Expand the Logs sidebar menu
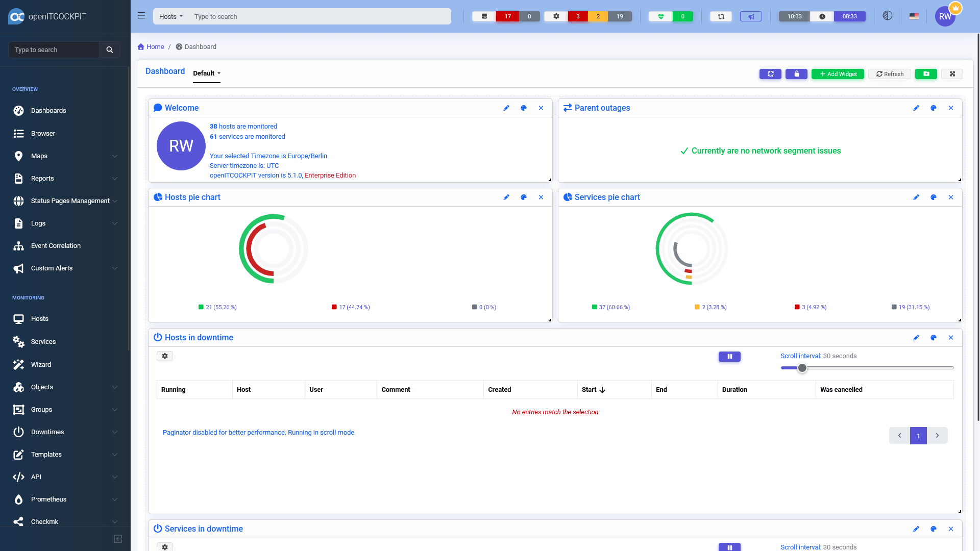This screenshot has width=980, height=551. tap(65, 223)
